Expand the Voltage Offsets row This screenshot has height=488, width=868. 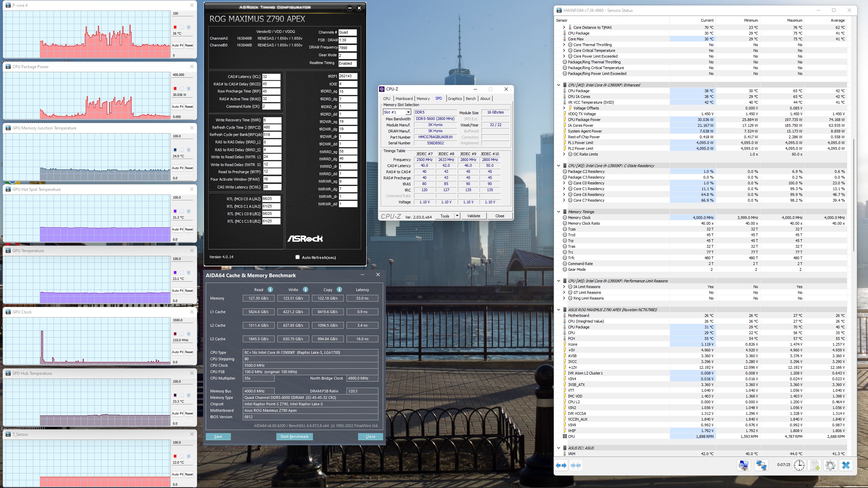point(564,108)
